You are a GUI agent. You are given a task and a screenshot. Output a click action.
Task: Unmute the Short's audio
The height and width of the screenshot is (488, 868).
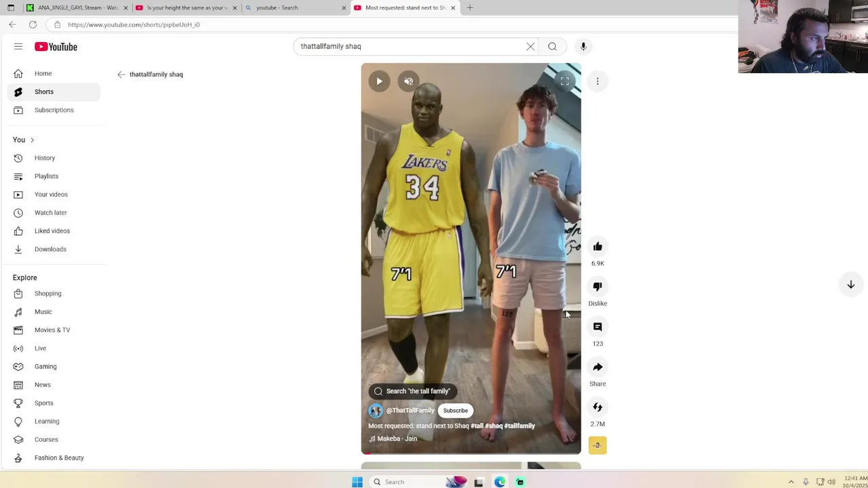(408, 81)
